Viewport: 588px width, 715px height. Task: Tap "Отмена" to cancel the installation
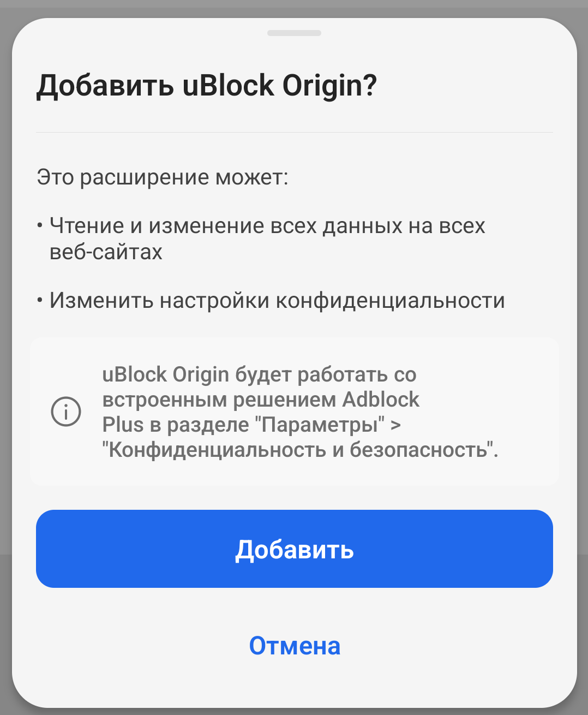[x=295, y=646]
